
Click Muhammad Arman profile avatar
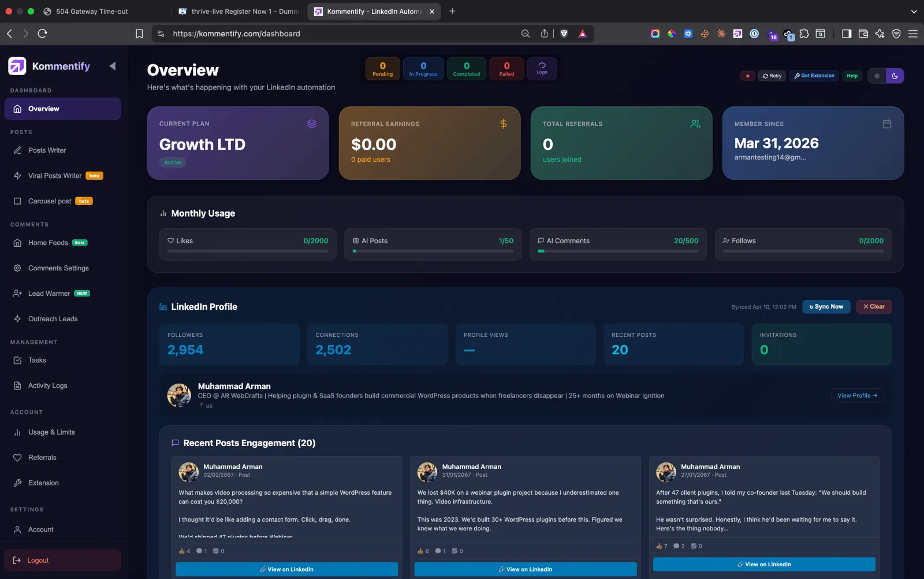coord(179,395)
